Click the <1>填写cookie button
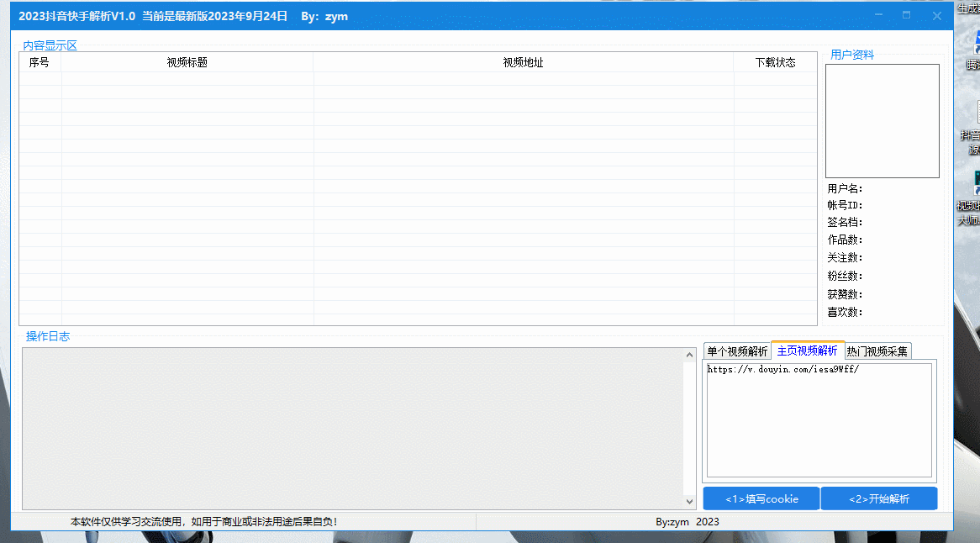The width and height of the screenshot is (980, 543). pyautogui.click(x=761, y=498)
